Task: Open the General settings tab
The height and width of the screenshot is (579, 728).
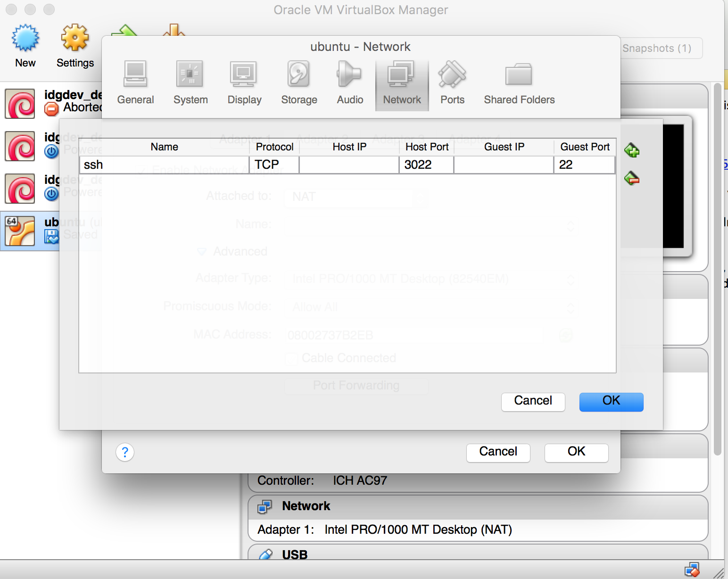Action: (136, 83)
